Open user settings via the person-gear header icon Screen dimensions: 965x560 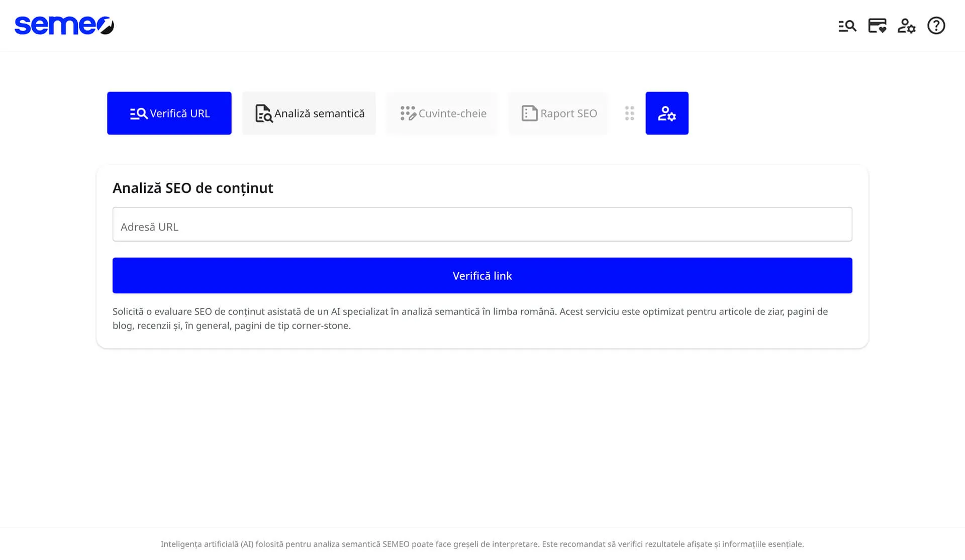tap(907, 26)
